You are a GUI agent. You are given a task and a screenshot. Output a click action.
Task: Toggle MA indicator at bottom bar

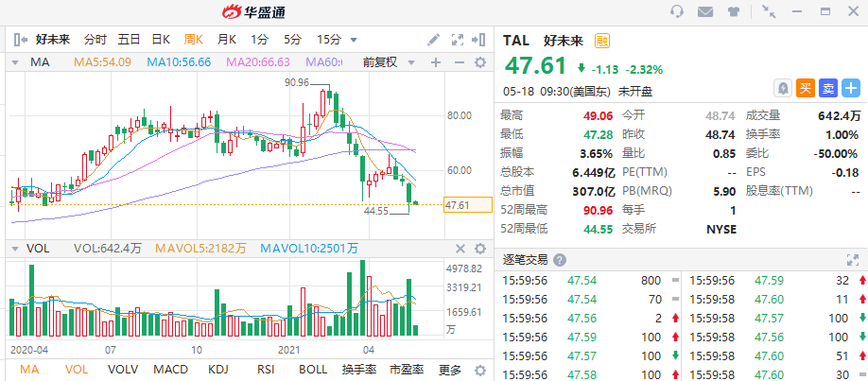(x=27, y=370)
